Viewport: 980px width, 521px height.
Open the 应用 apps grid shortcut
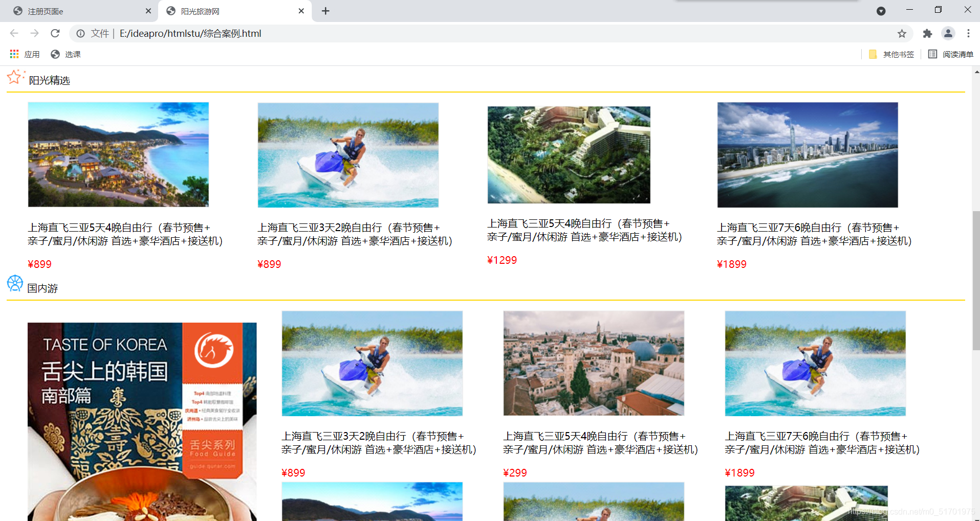tap(25, 54)
